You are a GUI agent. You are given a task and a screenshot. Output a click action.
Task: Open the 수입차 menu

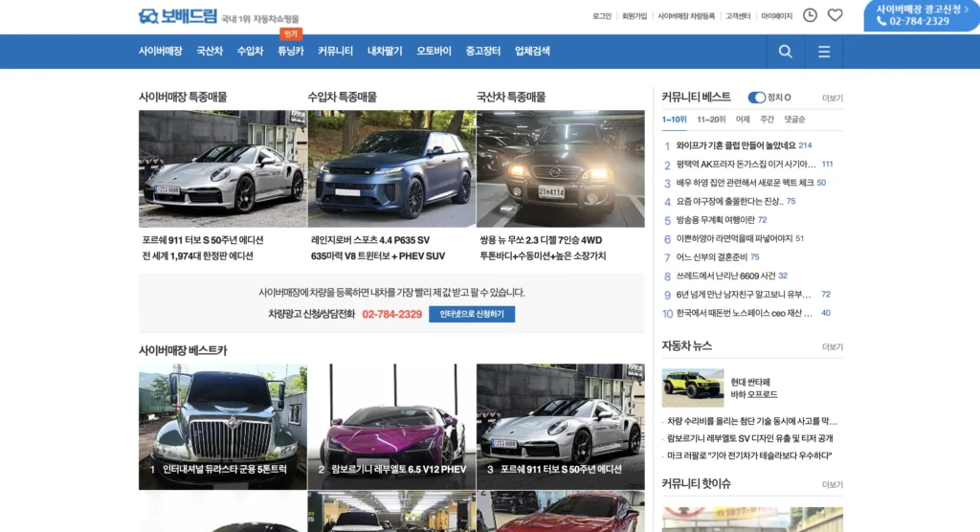point(250,52)
